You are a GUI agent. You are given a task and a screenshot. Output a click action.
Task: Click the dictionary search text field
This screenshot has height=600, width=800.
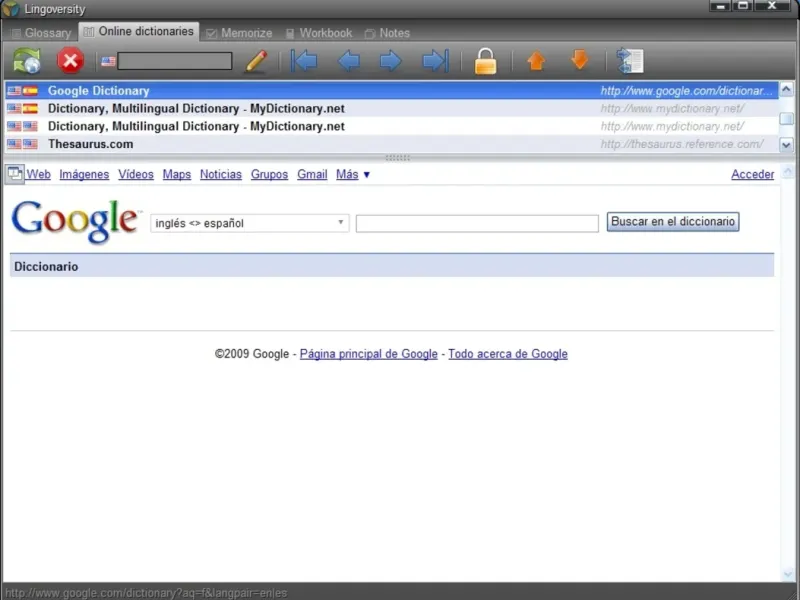pyautogui.click(x=477, y=223)
